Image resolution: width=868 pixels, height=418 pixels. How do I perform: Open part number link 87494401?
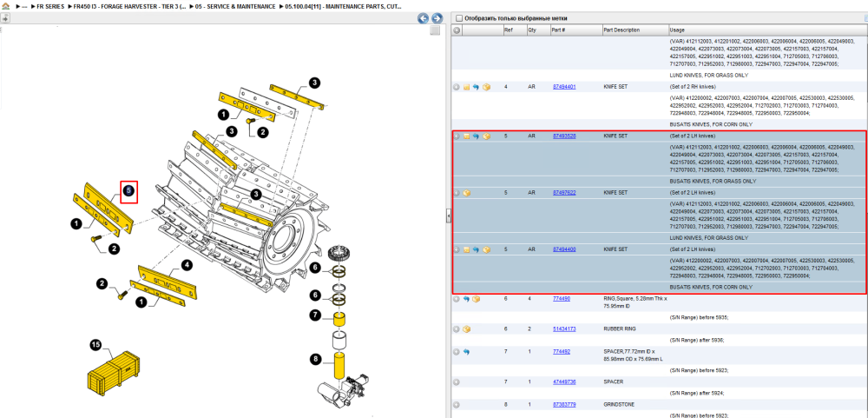click(x=564, y=87)
